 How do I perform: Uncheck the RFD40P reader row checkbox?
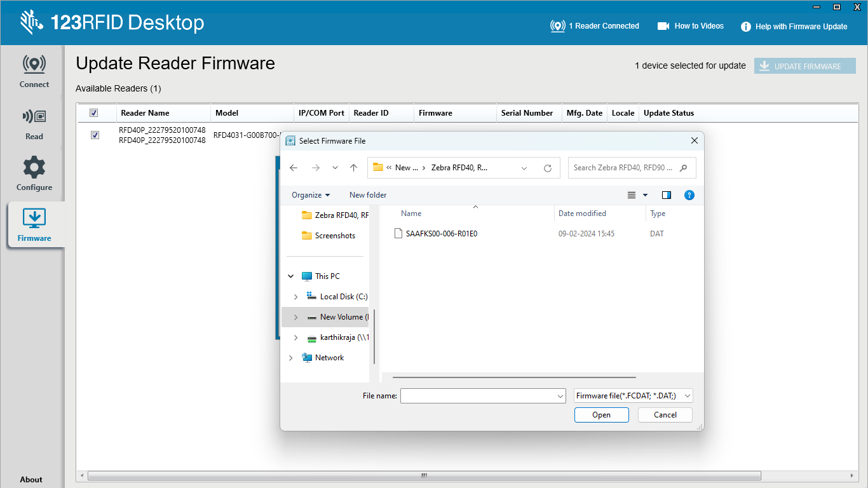tap(95, 135)
